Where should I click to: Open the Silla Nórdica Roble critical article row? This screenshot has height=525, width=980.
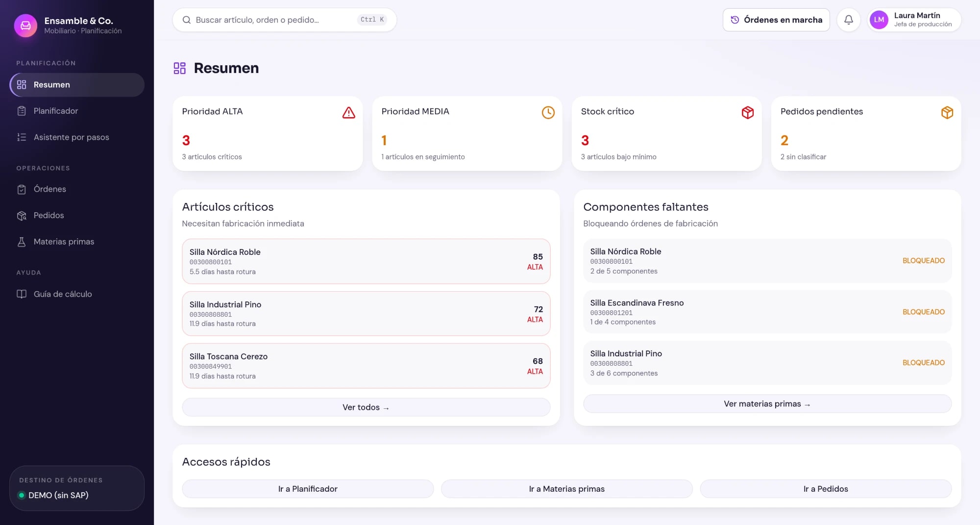(366, 261)
